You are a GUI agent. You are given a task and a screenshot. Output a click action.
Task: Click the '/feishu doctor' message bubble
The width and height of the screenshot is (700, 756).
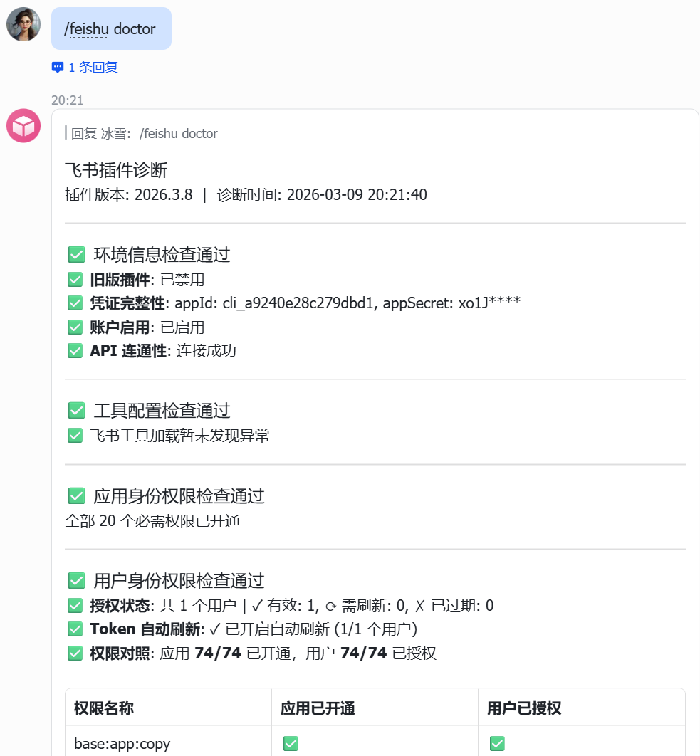pos(111,28)
